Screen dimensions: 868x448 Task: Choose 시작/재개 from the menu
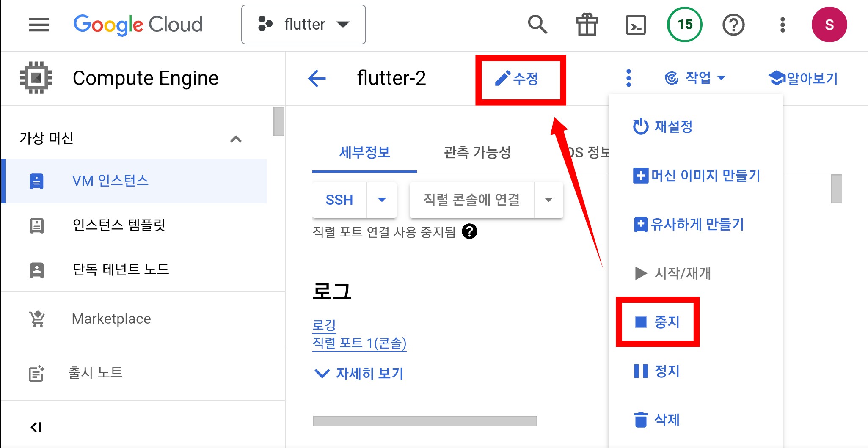pos(696,273)
